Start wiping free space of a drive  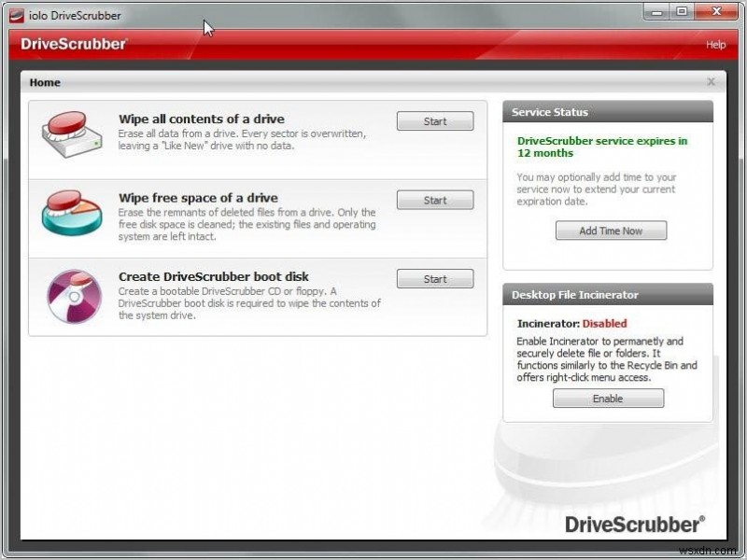(435, 199)
